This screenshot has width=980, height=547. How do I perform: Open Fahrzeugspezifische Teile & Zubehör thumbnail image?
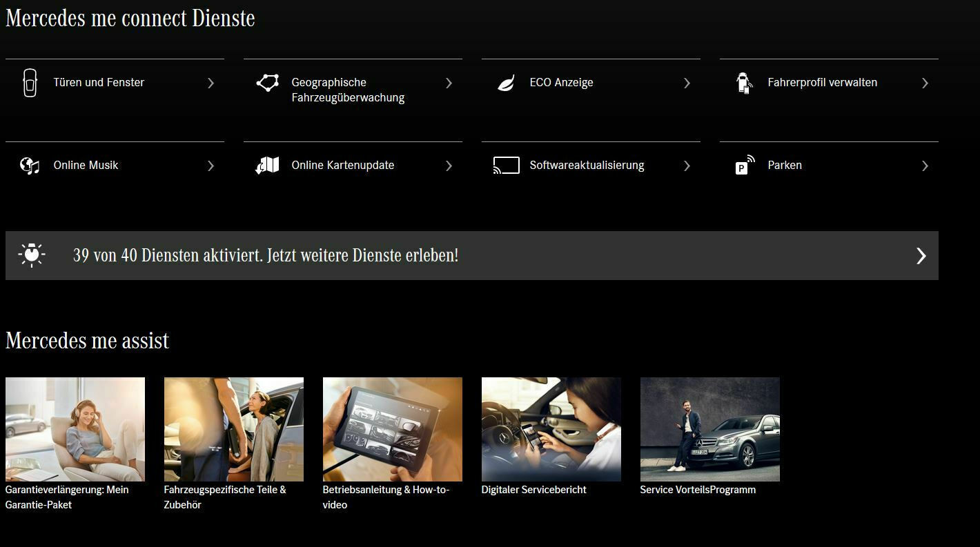(234, 429)
